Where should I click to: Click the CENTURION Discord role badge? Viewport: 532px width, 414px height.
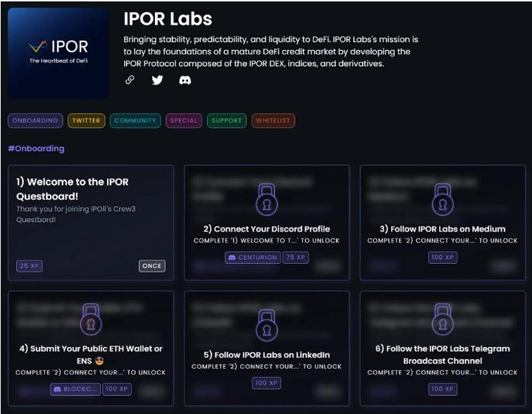[252, 258]
